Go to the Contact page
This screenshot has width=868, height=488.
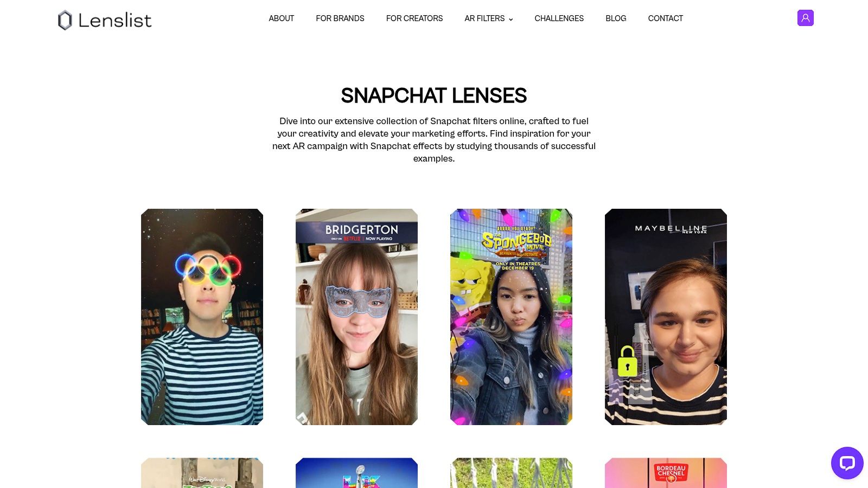[665, 18]
